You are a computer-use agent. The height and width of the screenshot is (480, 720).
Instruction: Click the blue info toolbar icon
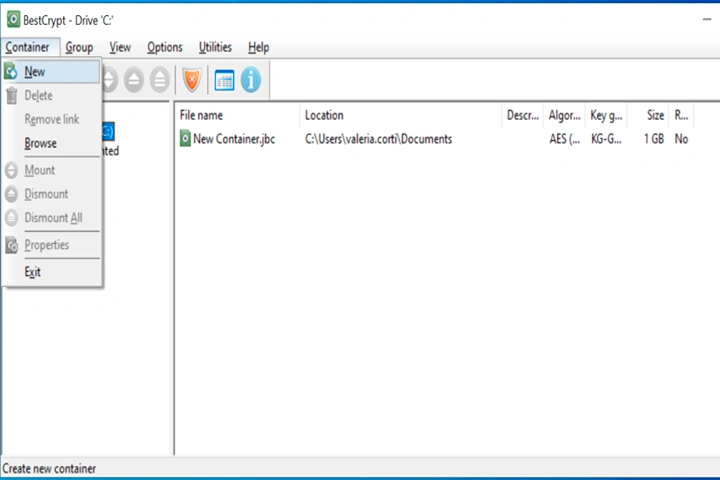(x=251, y=80)
